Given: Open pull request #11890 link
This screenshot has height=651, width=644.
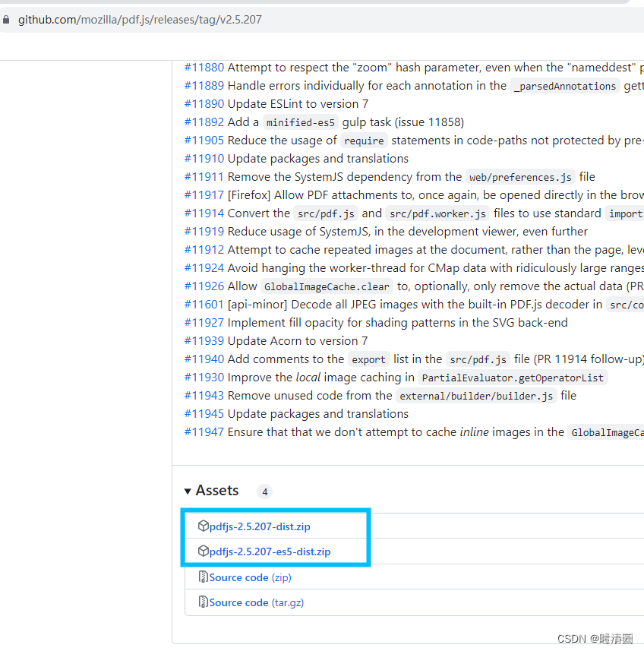Looking at the screenshot, I should [204, 104].
